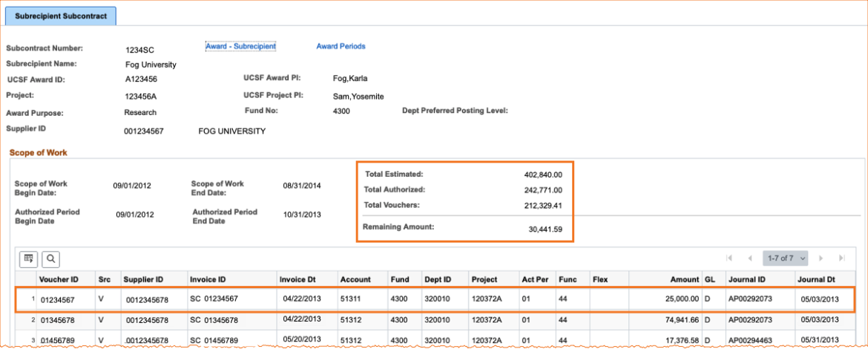Click the Dept ID column header
868x349 pixels.
438,280
